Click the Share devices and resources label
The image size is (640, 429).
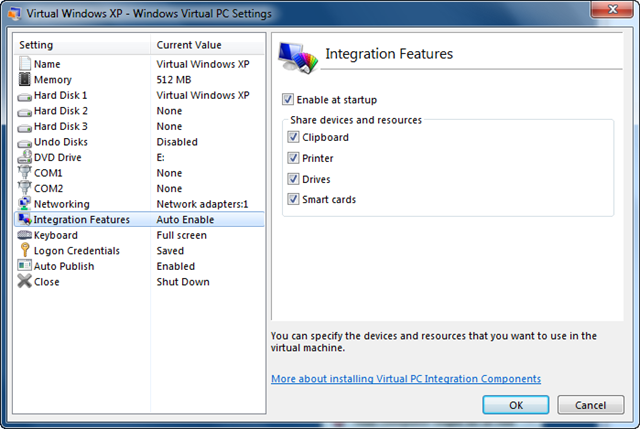[356, 120]
